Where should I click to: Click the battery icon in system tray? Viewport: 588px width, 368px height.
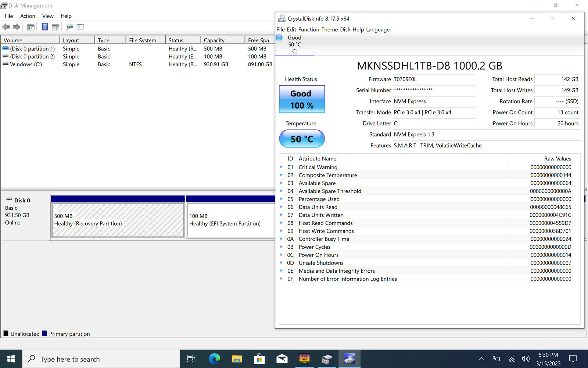point(496,359)
